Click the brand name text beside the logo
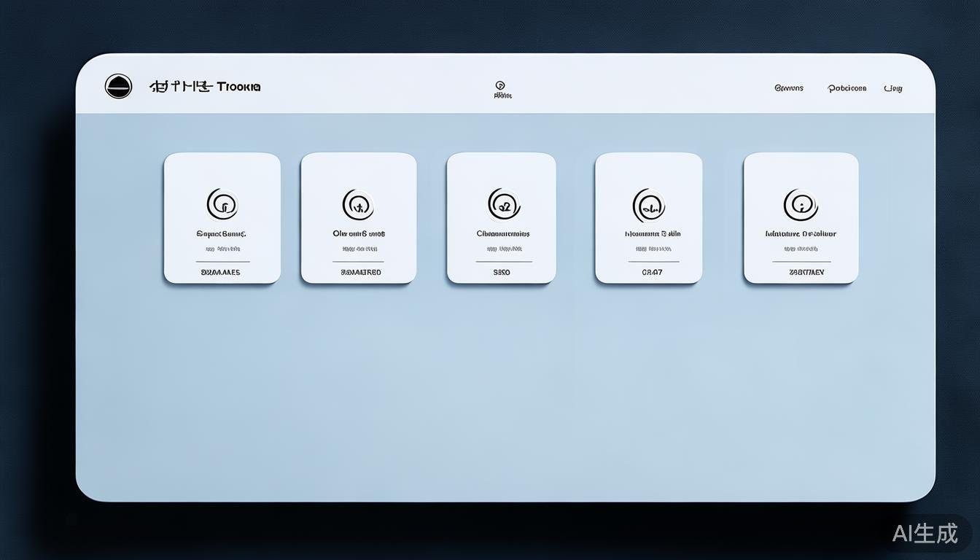The height and width of the screenshot is (560, 980). click(205, 87)
